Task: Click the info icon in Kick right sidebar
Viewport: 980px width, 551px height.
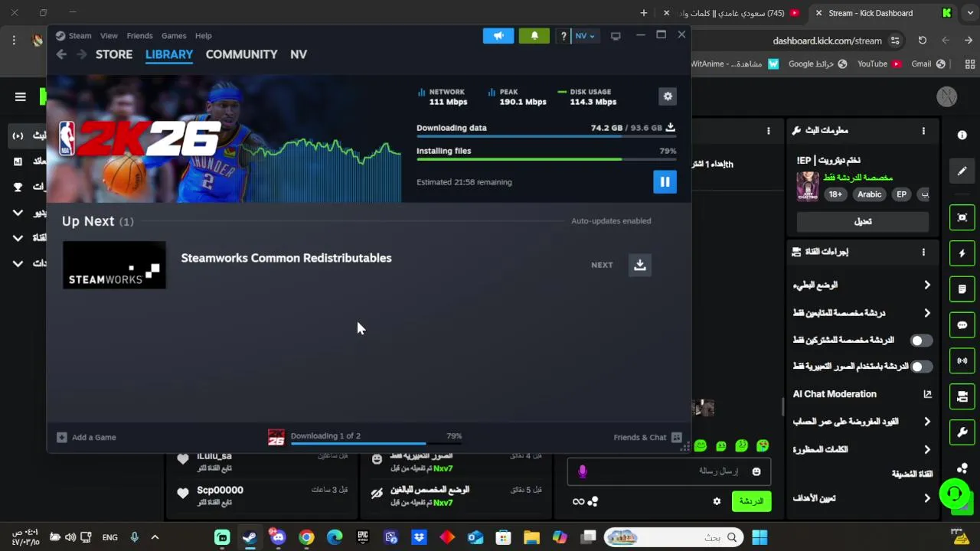Action: [x=962, y=135]
